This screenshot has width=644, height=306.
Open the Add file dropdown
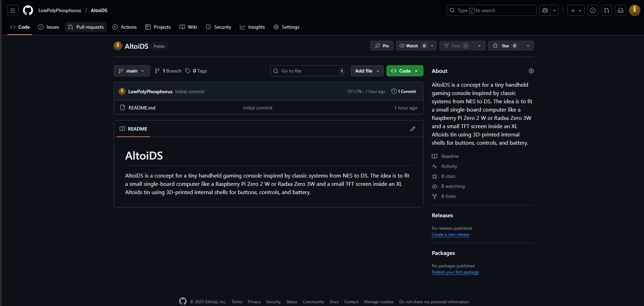pyautogui.click(x=367, y=71)
